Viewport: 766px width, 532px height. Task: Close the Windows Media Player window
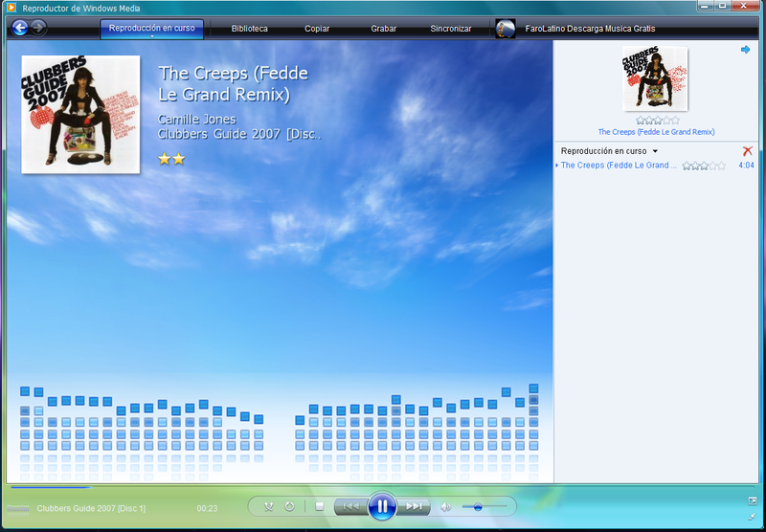745,6
